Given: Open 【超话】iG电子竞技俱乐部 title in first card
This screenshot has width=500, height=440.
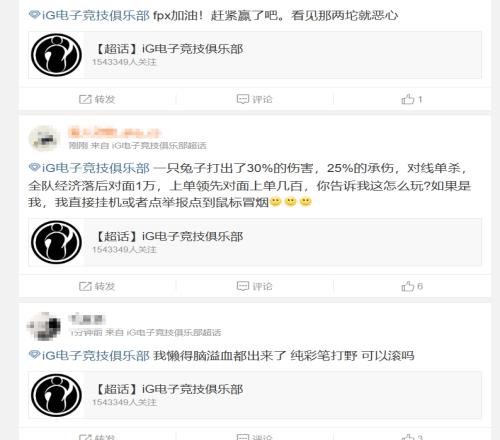Looking at the screenshot, I should [x=169, y=49].
